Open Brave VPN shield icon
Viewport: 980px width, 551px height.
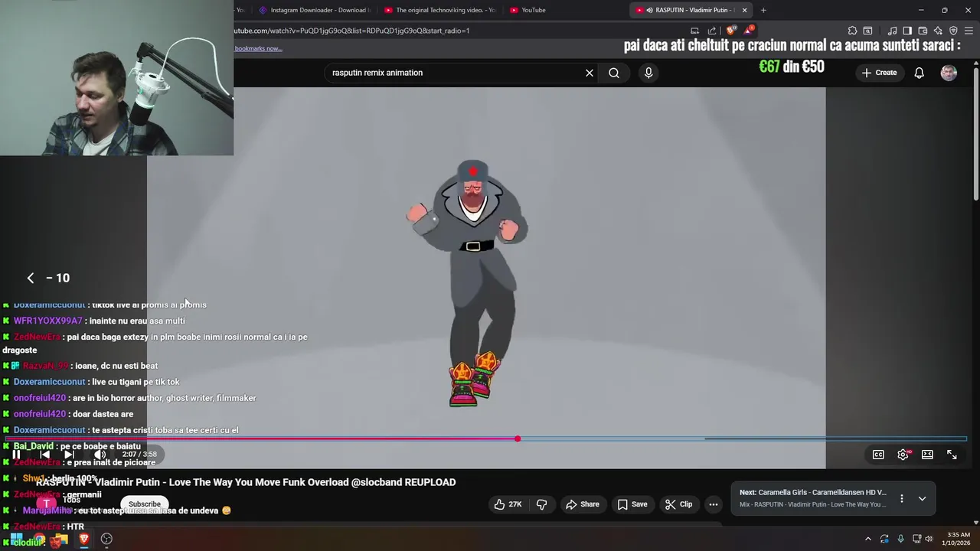pos(953,31)
